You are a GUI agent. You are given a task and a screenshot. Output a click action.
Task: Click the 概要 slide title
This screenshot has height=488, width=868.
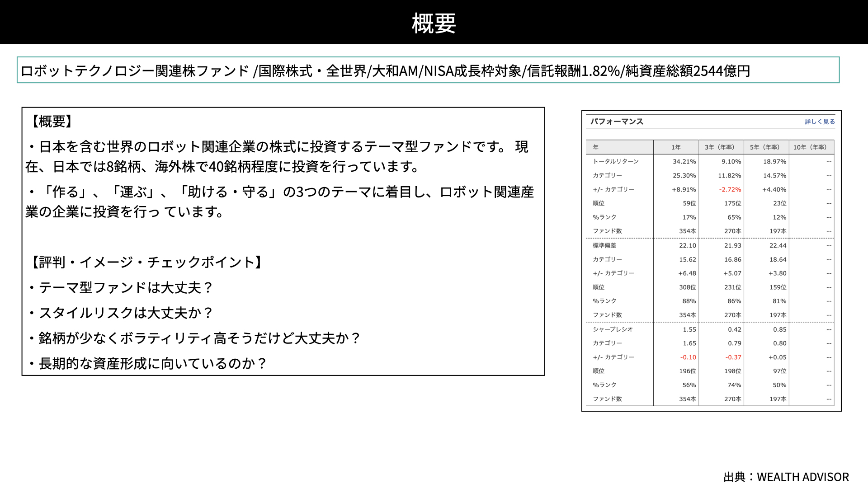(434, 23)
